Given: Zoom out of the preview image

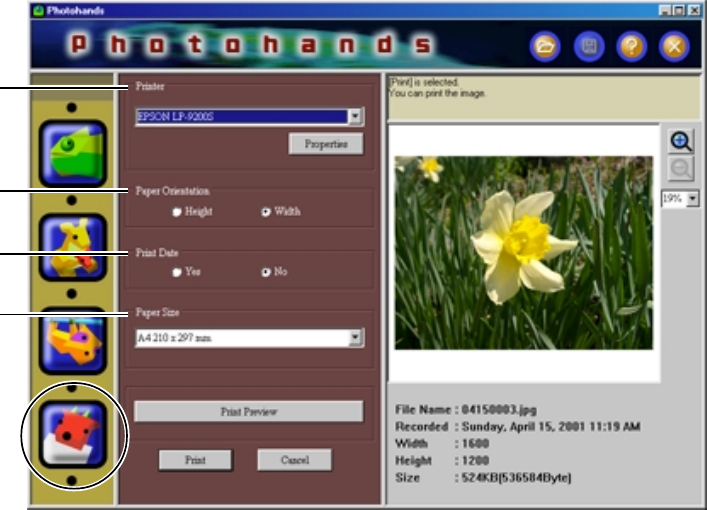Looking at the screenshot, I should click(x=680, y=169).
